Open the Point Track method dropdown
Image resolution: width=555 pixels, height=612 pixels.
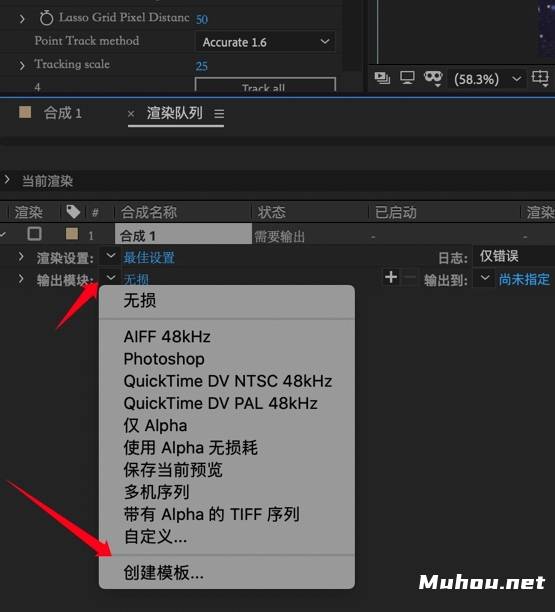[x=265, y=42]
